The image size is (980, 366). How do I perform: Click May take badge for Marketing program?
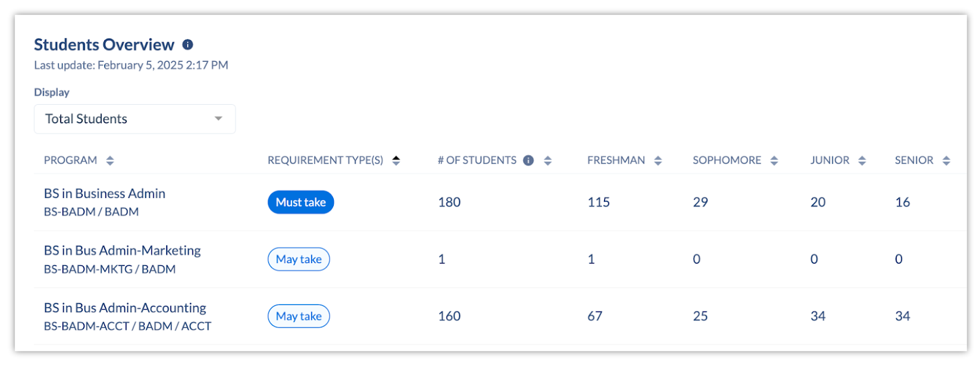[299, 259]
